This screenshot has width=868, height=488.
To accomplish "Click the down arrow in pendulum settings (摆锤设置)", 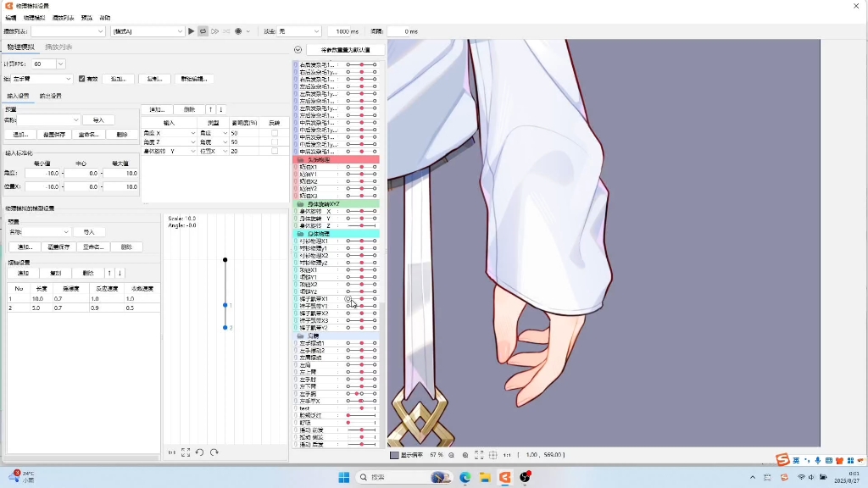I will click(120, 273).
